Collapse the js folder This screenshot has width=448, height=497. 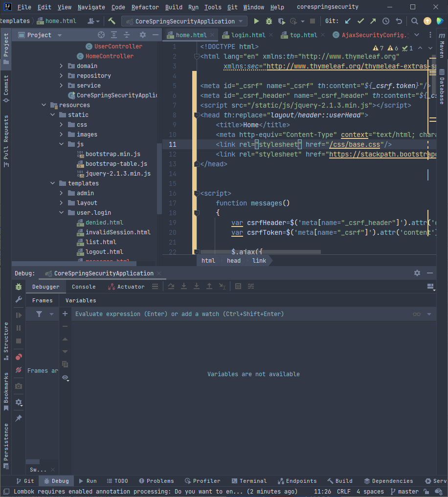pos(62,144)
